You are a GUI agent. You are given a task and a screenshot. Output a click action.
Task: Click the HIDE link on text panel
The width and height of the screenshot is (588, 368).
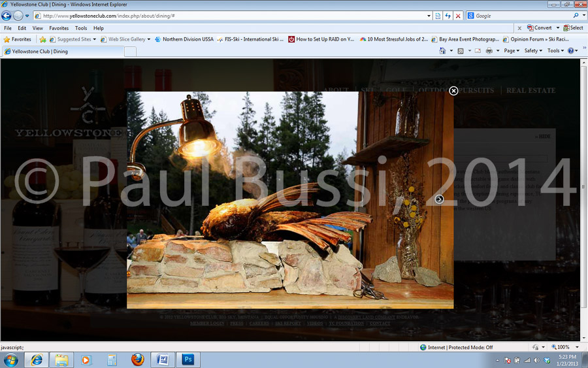(x=543, y=137)
